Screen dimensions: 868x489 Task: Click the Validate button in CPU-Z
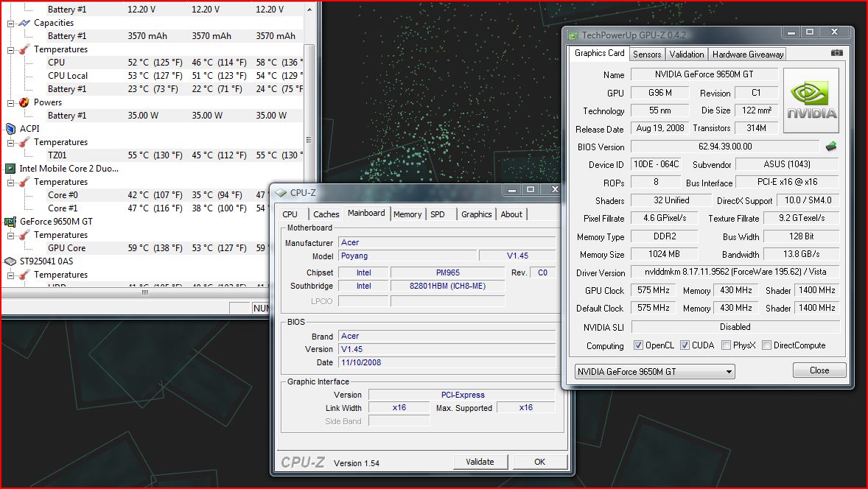tap(480, 462)
